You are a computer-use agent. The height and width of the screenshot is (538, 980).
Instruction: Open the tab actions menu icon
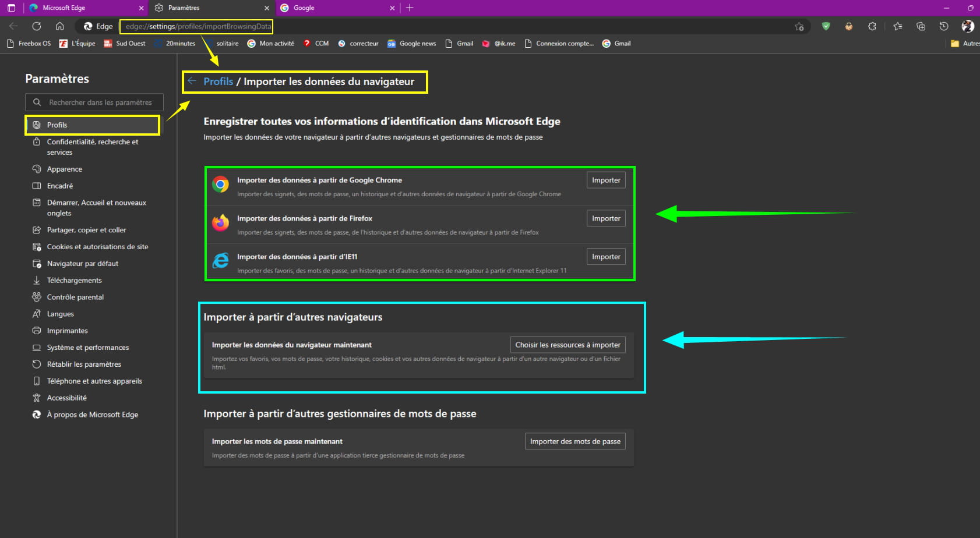pyautogui.click(x=11, y=8)
